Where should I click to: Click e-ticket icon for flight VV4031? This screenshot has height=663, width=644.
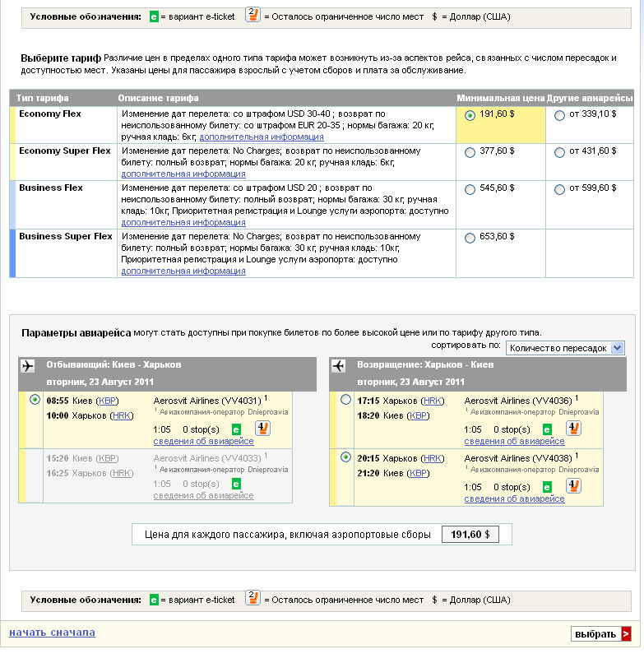(x=236, y=429)
